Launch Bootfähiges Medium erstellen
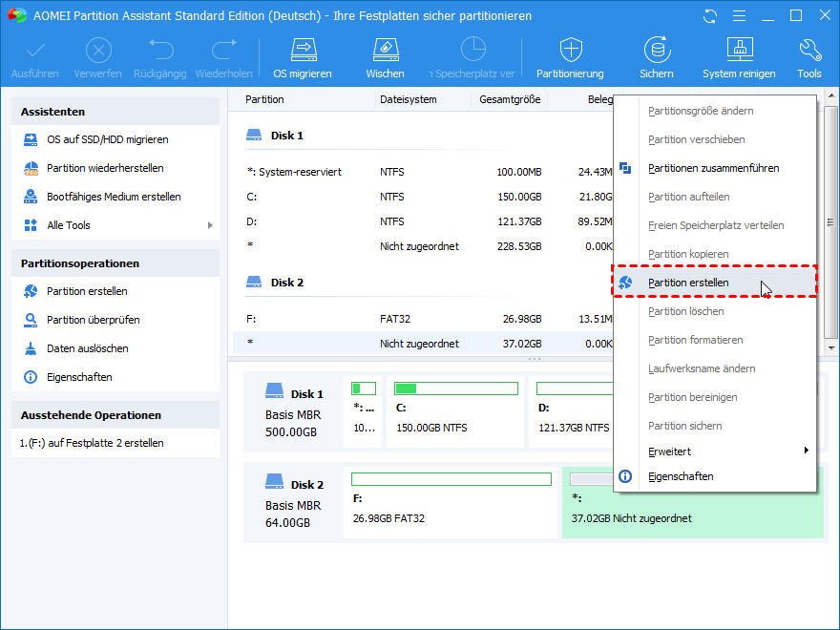The height and width of the screenshot is (630, 840). pyautogui.click(x=114, y=197)
